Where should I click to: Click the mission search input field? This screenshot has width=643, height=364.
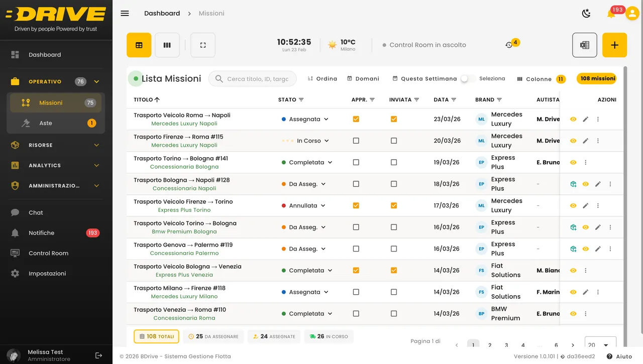tap(257, 79)
